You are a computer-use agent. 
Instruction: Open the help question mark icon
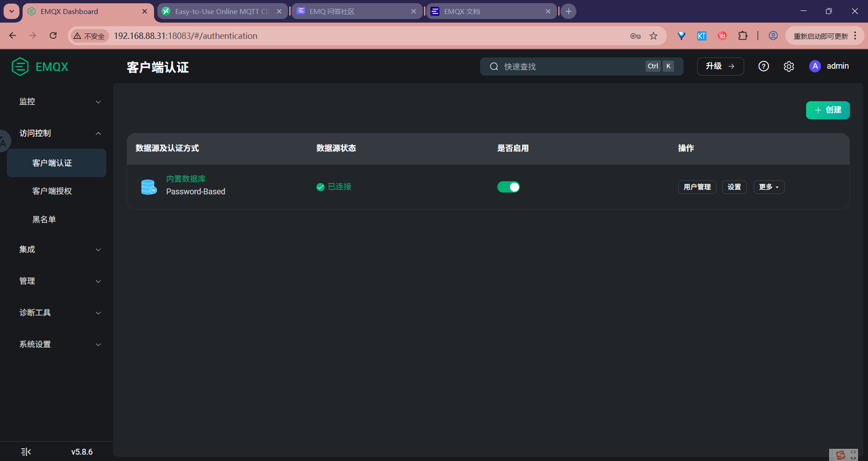tap(764, 66)
